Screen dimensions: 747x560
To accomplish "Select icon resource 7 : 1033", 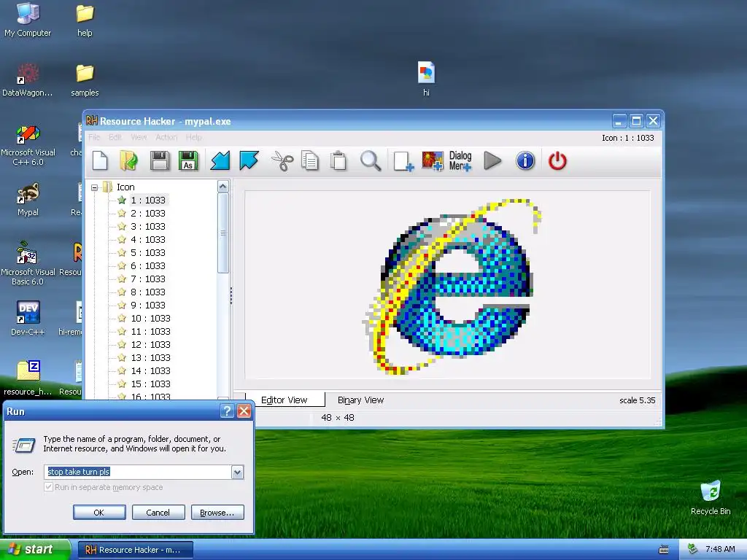I will (148, 279).
